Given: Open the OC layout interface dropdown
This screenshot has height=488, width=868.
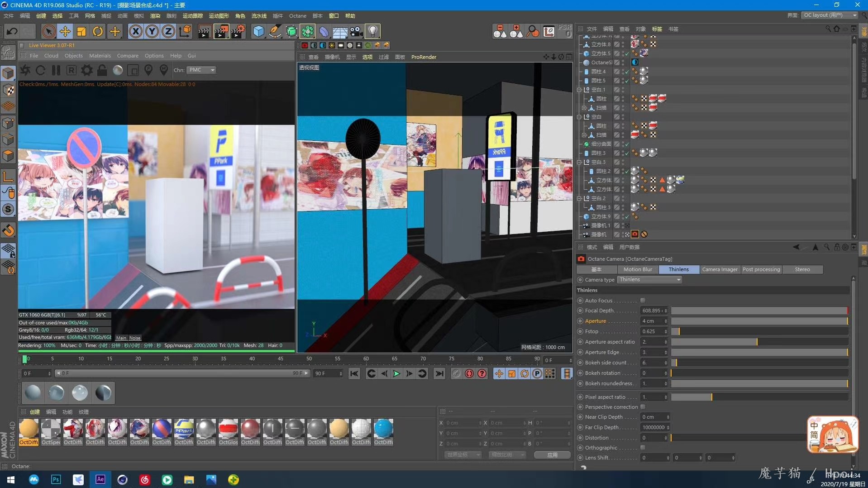Looking at the screenshot, I should tap(830, 15).
